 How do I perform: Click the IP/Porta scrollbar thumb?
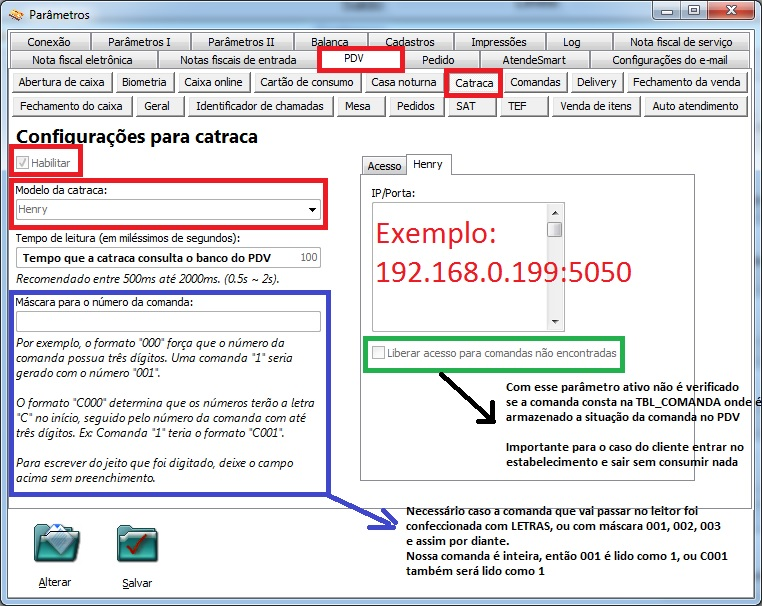pos(555,229)
